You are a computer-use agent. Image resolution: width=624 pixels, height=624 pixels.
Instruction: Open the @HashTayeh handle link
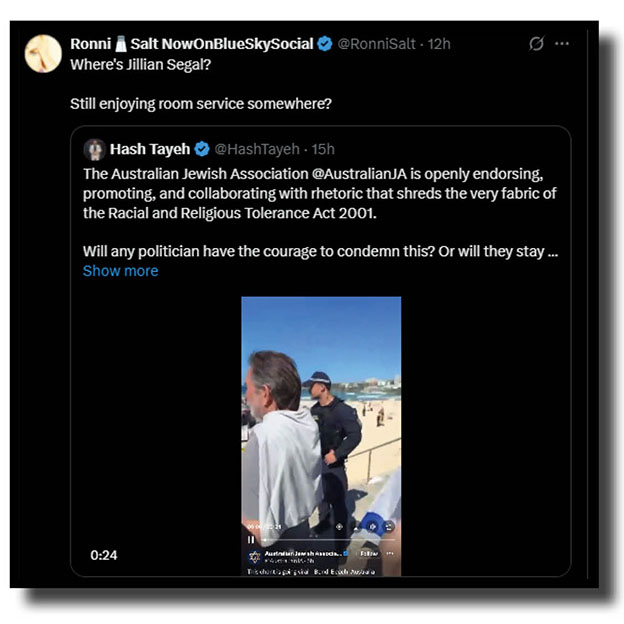coord(256,149)
